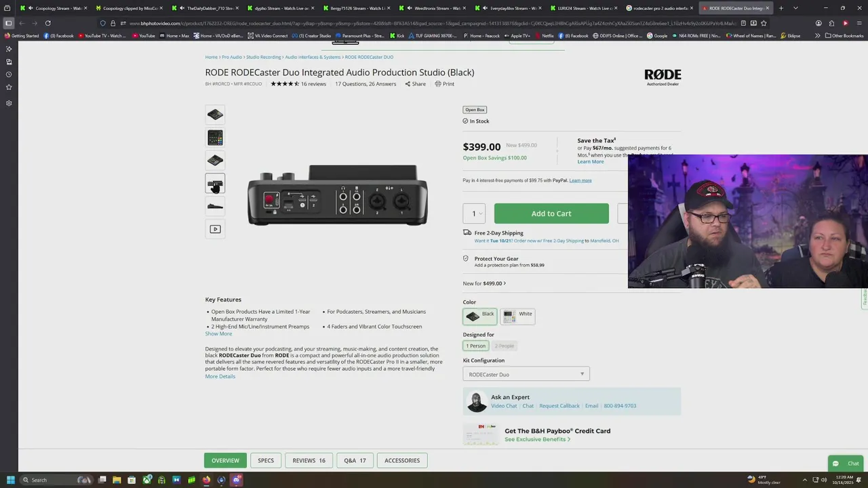This screenshot has width=868, height=488.
Task: Open Task View on the taskbar
Action: point(102,480)
